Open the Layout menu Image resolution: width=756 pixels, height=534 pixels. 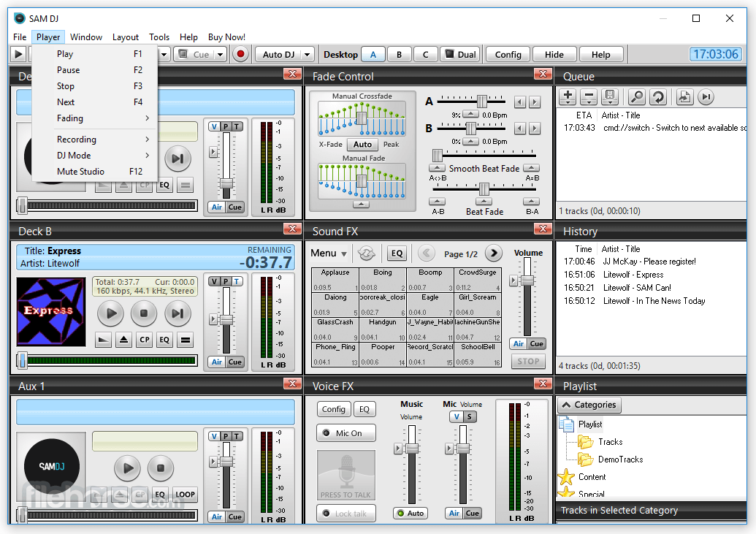coord(126,37)
